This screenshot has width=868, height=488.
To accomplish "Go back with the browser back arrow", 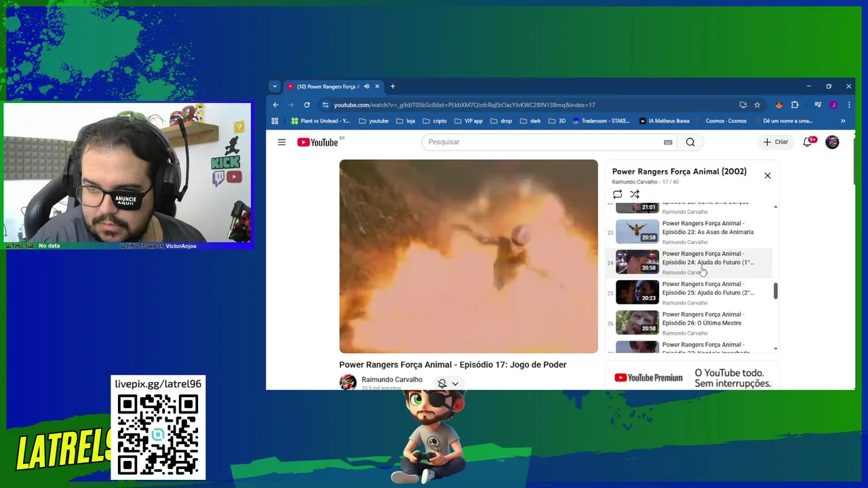I will click(275, 105).
